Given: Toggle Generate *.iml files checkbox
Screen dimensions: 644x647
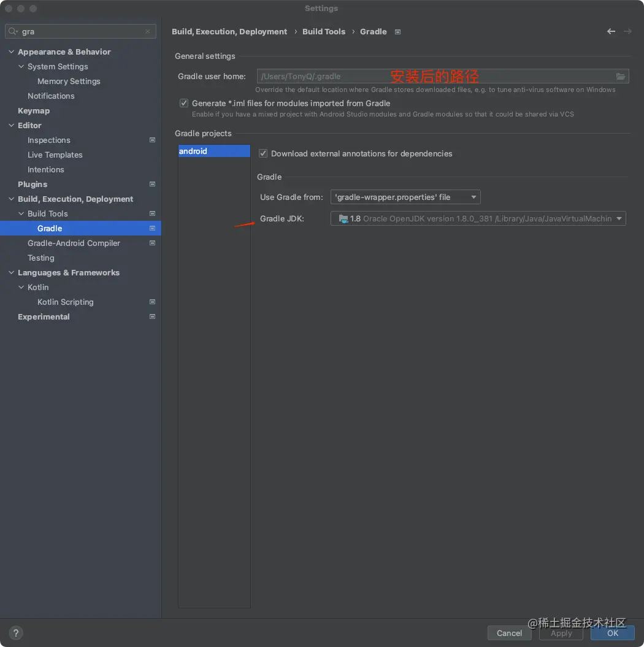Looking at the screenshot, I should pyautogui.click(x=184, y=103).
